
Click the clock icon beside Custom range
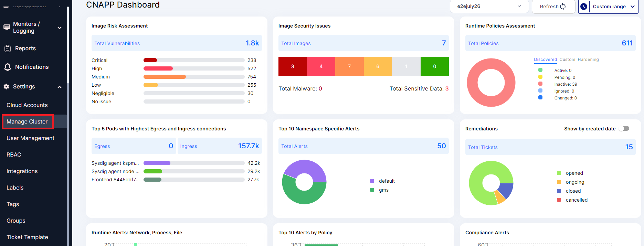tap(584, 7)
